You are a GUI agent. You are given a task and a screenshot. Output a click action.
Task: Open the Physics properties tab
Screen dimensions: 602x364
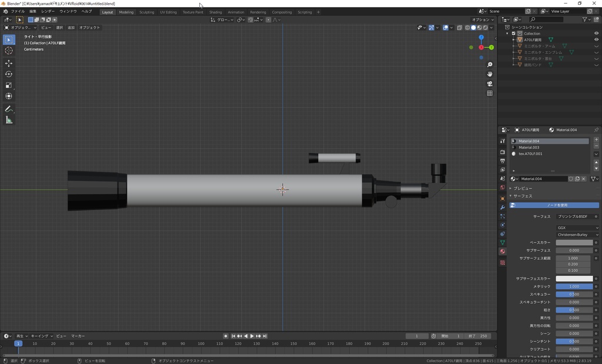pos(503,225)
